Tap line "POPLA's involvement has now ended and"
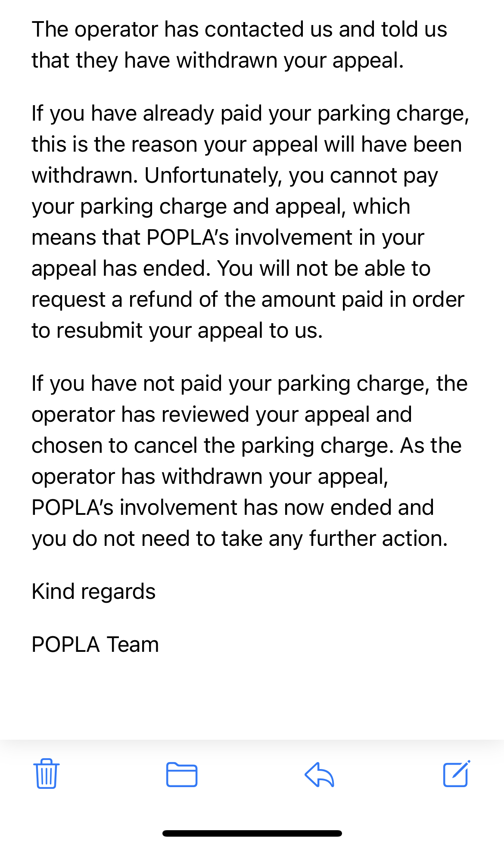The image size is (504, 847). point(233,508)
